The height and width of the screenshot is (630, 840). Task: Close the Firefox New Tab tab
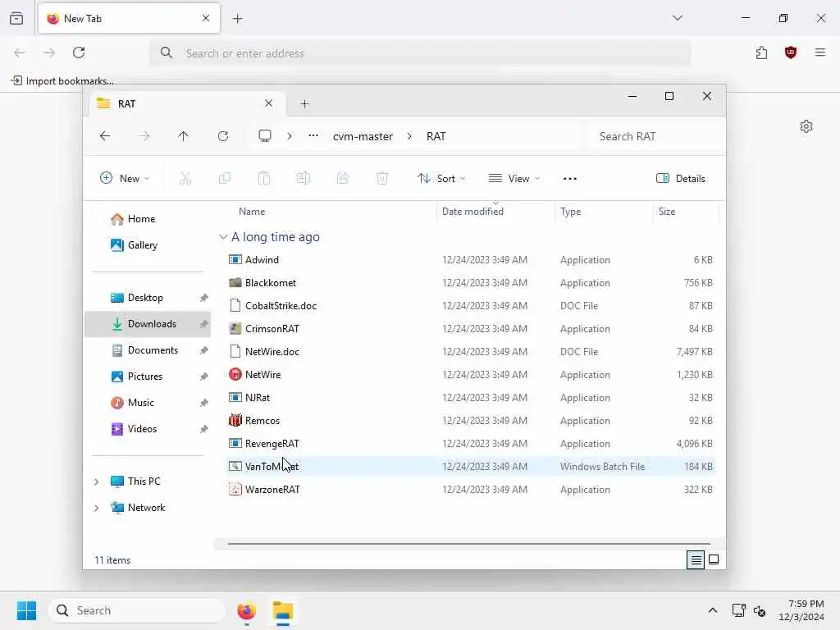click(x=206, y=18)
